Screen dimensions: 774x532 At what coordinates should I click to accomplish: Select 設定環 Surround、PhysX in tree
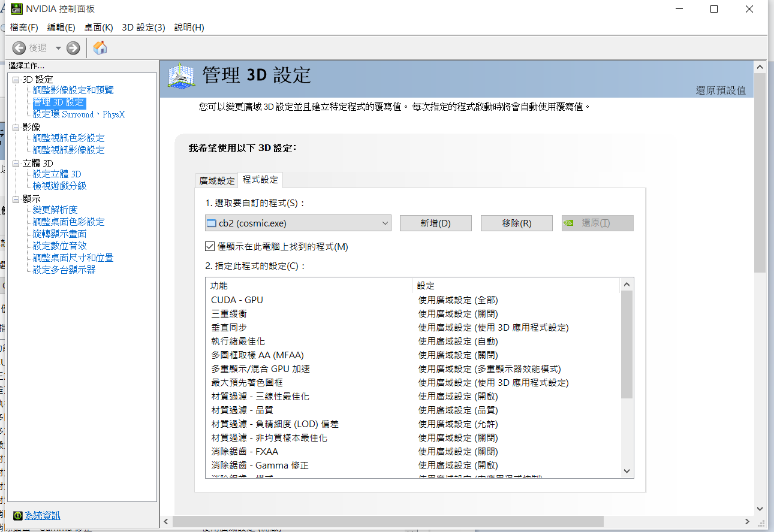(79, 114)
